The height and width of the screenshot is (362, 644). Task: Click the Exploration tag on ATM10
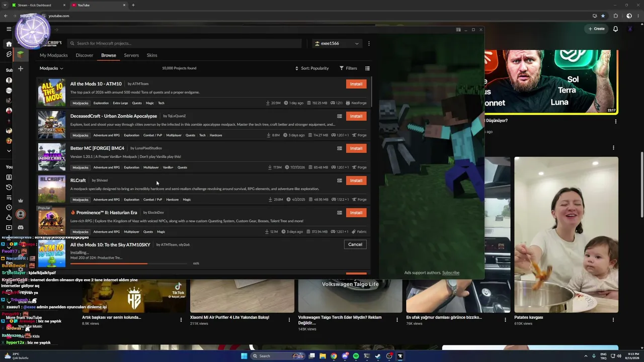click(101, 103)
